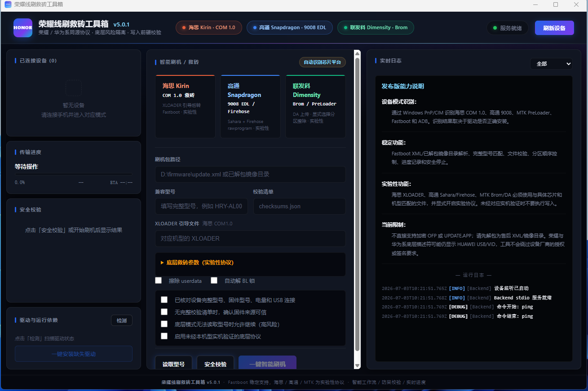Click the 检测 driver button
Screen dimensions: 588x391
click(122, 321)
